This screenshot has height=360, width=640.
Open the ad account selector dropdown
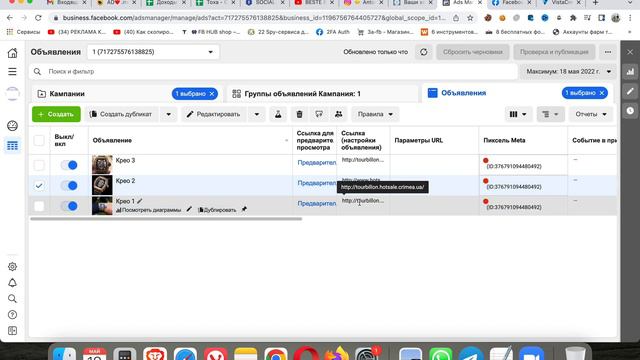point(153,52)
